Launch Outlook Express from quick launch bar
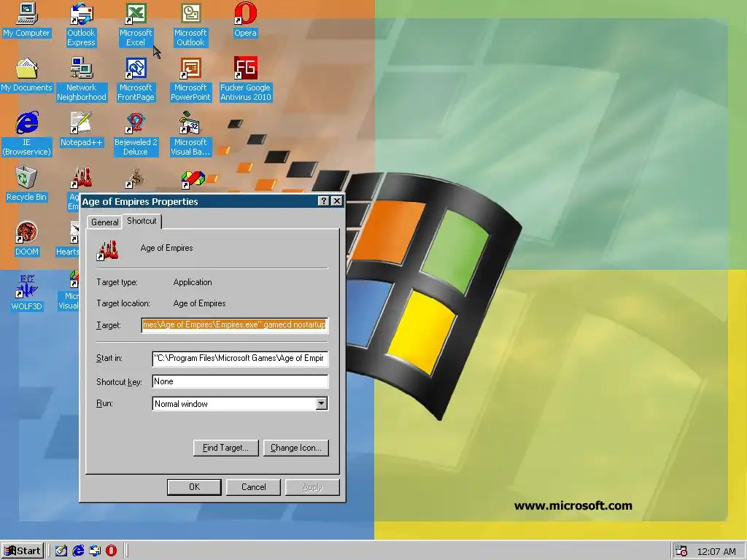This screenshot has width=747, height=560. click(x=95, y=551)
